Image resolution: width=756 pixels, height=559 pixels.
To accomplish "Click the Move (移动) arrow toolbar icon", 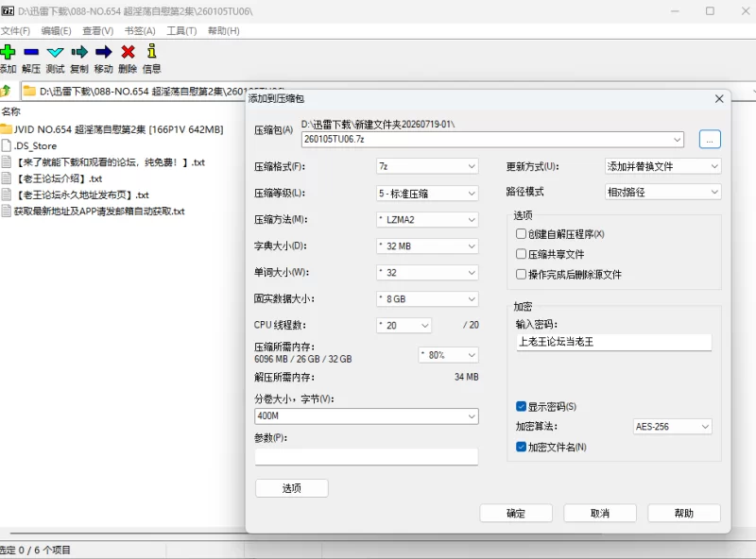I will click(x=104, y=52).
